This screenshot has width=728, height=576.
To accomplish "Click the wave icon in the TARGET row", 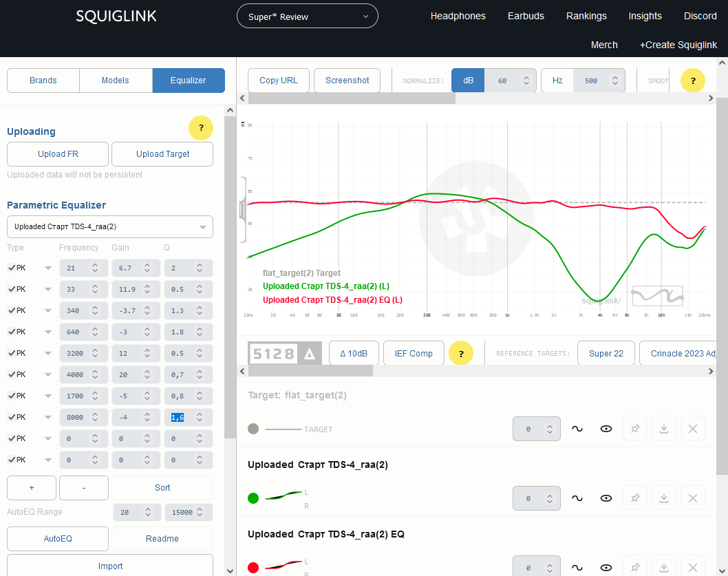I will pos(577,429).
